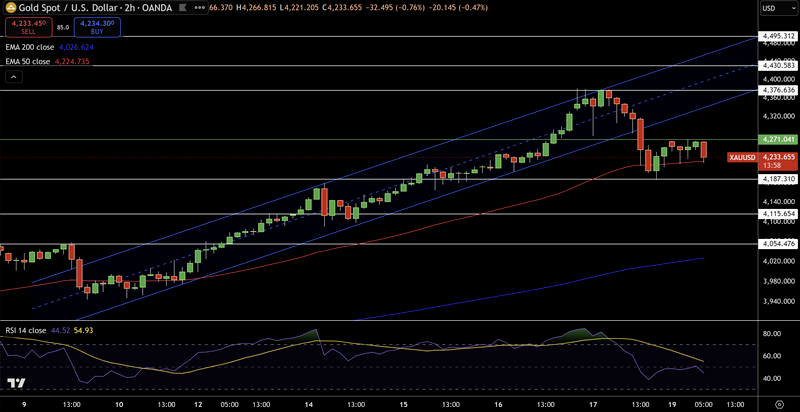Collapse the indicator legend with chevron
The height and width of the screenshot is (412, 800).
pos(13,76)
